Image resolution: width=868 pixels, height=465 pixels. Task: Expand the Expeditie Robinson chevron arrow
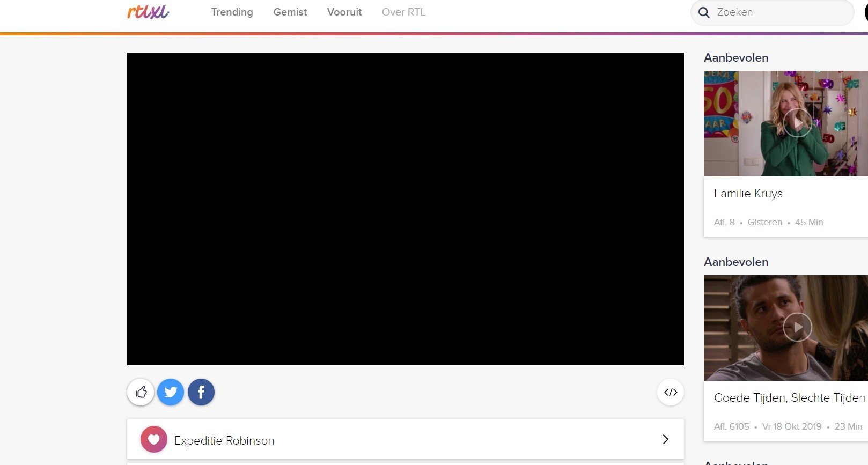665,439
